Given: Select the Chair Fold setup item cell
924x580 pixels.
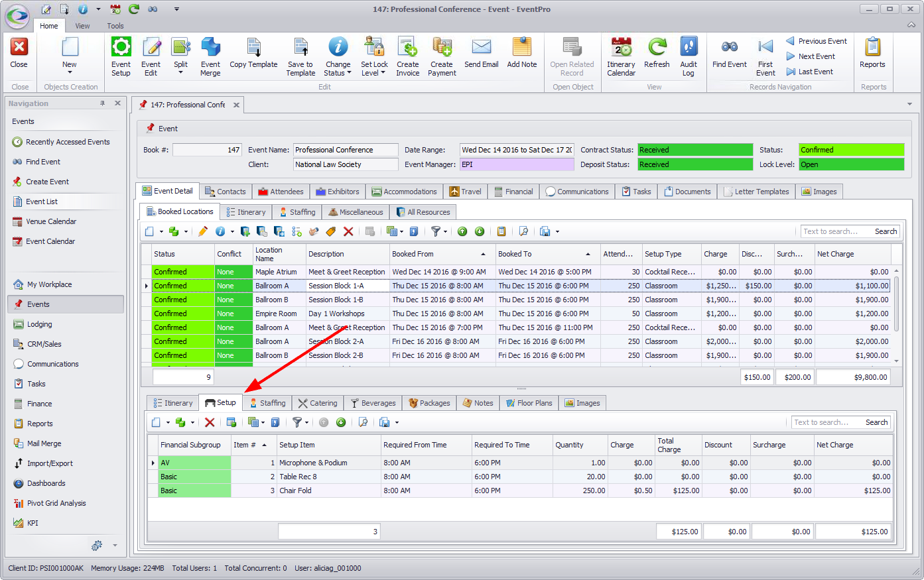Looking at the screenshot, I should (329, 491).
